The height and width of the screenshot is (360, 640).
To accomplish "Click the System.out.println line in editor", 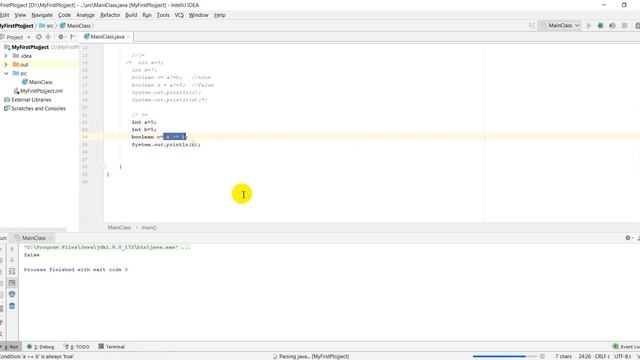I will pos(166,144).
